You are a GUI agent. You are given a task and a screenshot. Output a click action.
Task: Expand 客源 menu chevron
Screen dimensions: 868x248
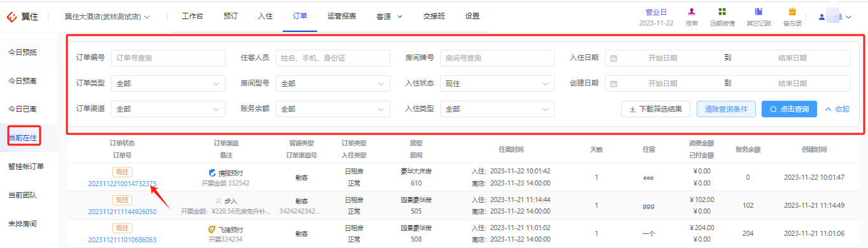pyautogui.click(x=400, y=17)
